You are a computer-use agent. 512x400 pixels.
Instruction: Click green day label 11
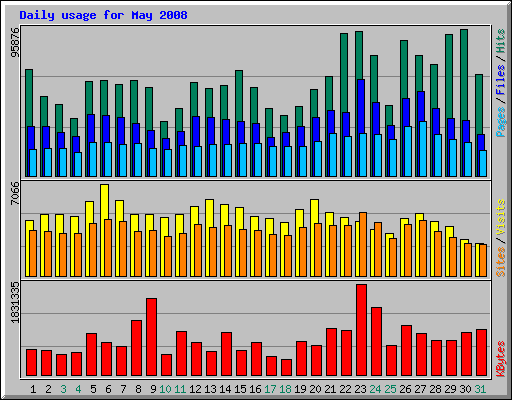[180, 389]
